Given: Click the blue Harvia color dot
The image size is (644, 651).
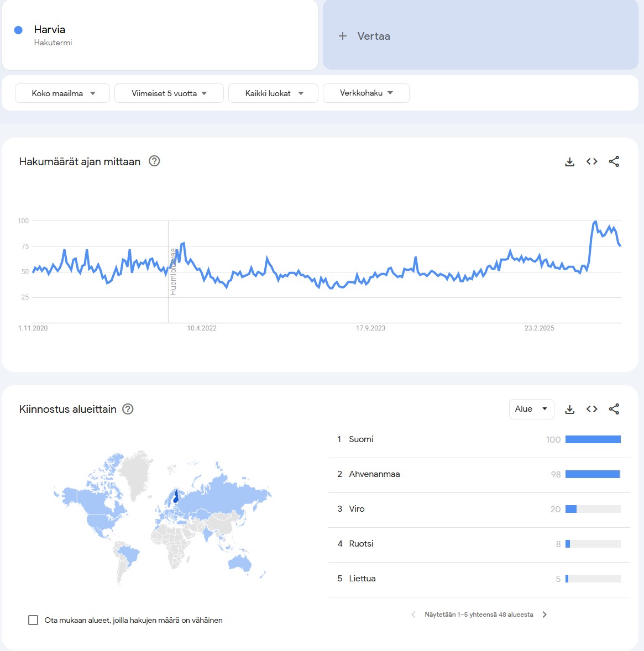Looking at the screenshot, I should click(x=18, y=30).
